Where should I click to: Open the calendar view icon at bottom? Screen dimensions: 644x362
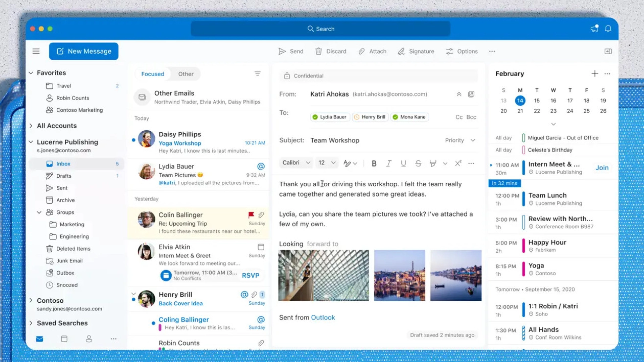[x=64, y=339]
